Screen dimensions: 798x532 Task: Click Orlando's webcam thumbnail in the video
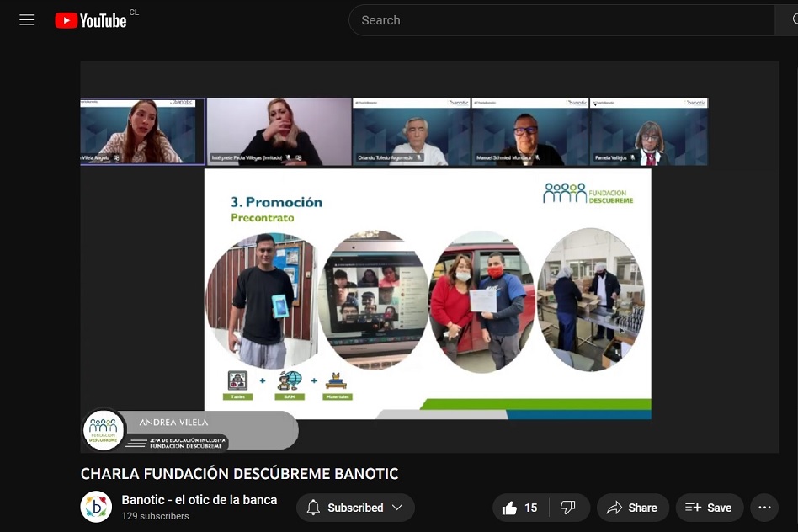[411, 132]
